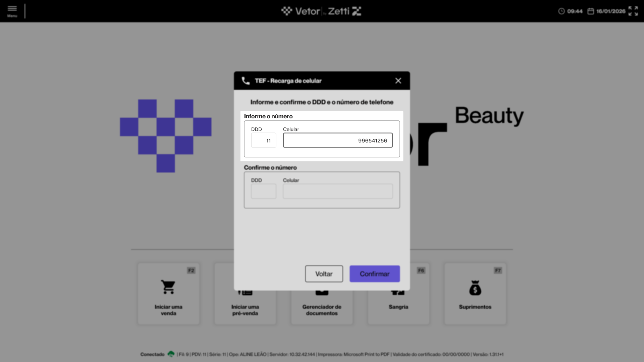Click the phone icon in the dialog header

click(x=246, y=81)
